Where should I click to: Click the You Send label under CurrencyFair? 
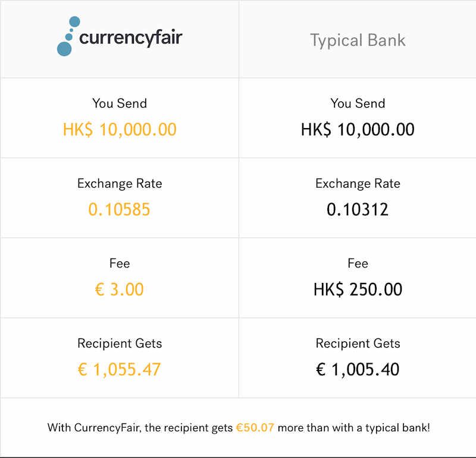coord(120,103)
